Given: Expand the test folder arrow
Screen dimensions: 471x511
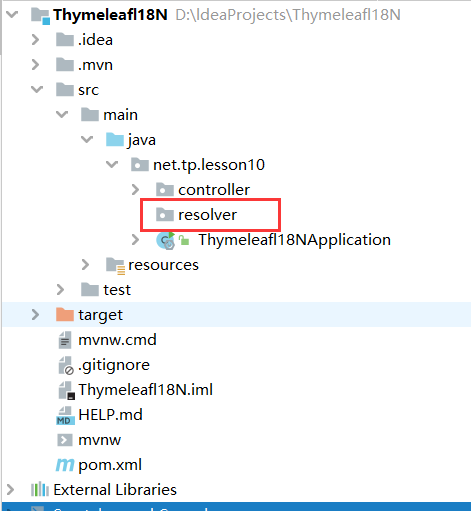Looking at the screenshot, I should click(60, 290).
